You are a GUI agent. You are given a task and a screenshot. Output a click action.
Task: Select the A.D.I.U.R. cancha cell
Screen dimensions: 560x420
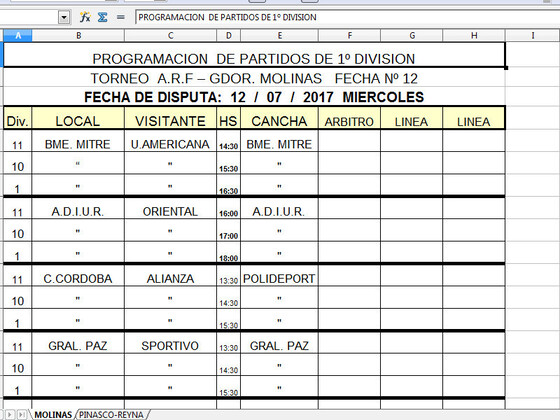tap(280, 208)
